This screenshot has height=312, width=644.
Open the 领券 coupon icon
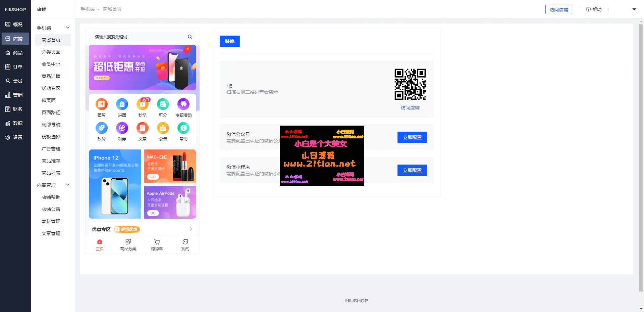(122, 128)
